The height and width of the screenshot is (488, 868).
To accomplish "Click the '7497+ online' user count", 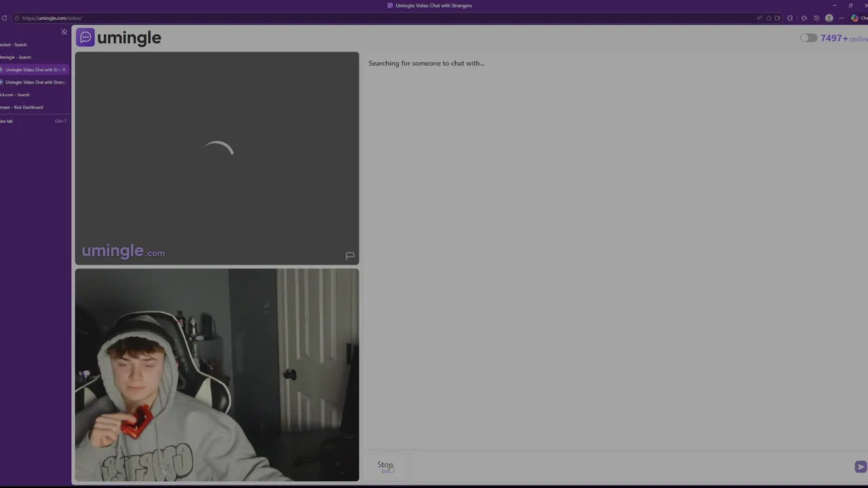I will tap(844, 38).
